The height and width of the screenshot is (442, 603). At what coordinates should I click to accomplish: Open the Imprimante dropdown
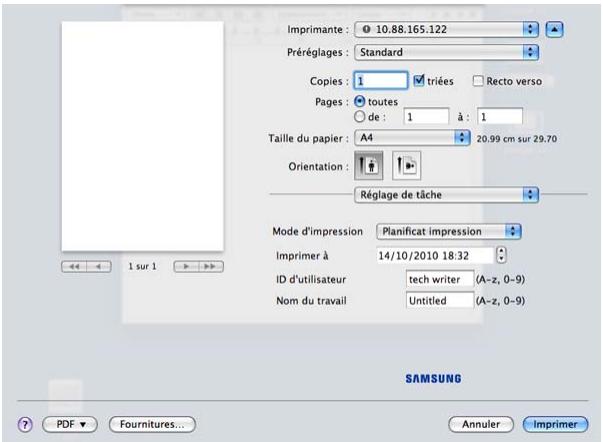[x=446, y=30]
